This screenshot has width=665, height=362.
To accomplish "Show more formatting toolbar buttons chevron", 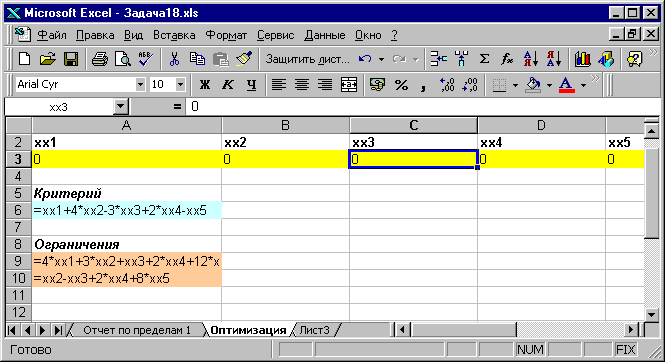I will point(595,79).
